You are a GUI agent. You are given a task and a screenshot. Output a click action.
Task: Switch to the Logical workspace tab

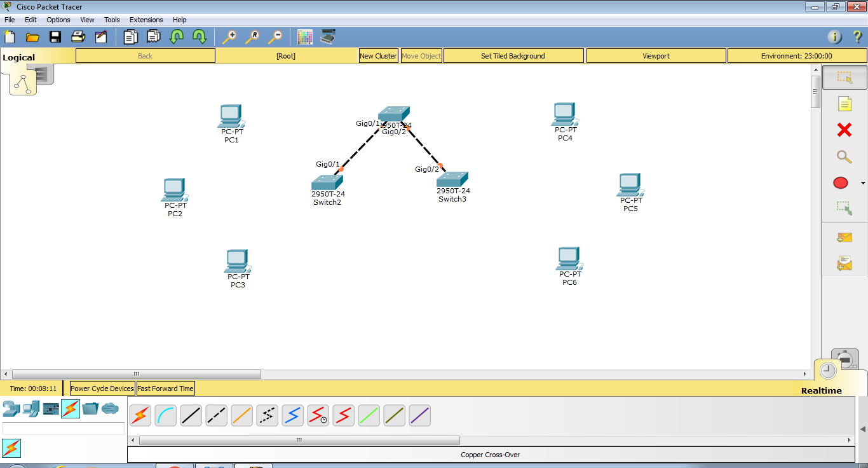coord(19,57)
